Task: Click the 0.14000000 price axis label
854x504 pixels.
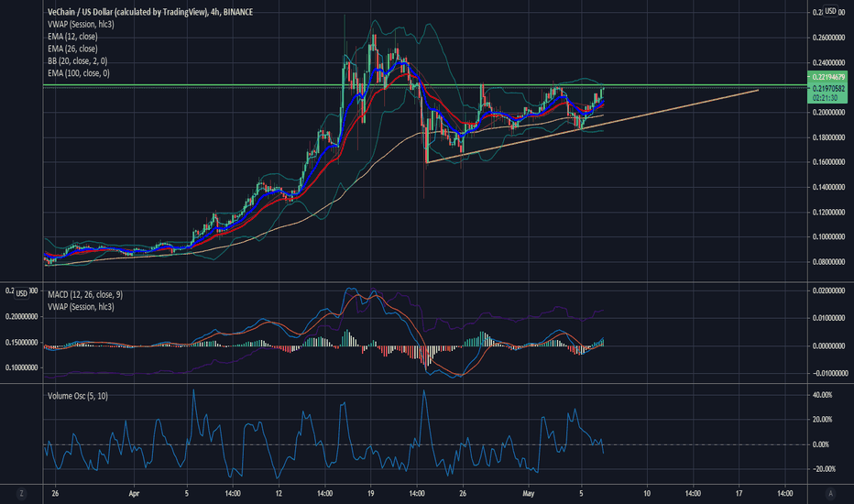Action: pyautogui.click(x=828, y=187)
